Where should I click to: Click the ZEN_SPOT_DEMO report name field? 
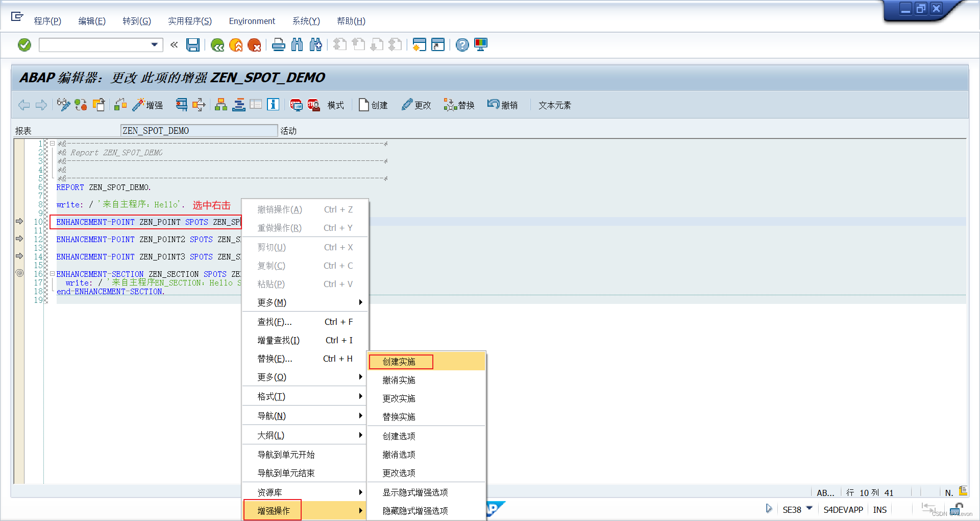199,130
